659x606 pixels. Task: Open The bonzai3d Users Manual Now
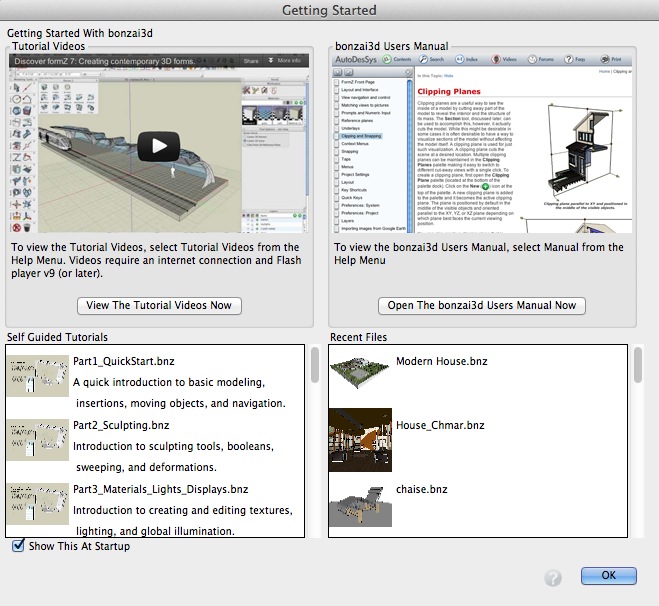(482, 306)
